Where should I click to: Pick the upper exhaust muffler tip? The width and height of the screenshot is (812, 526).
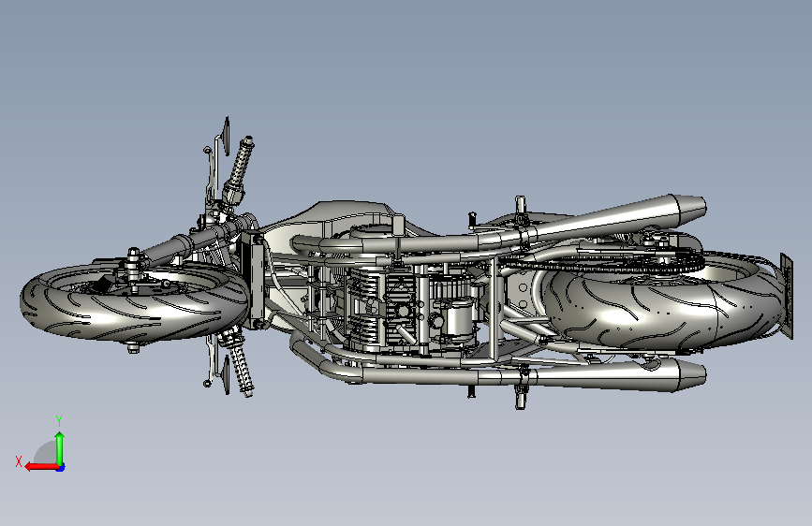pos(692,209)
